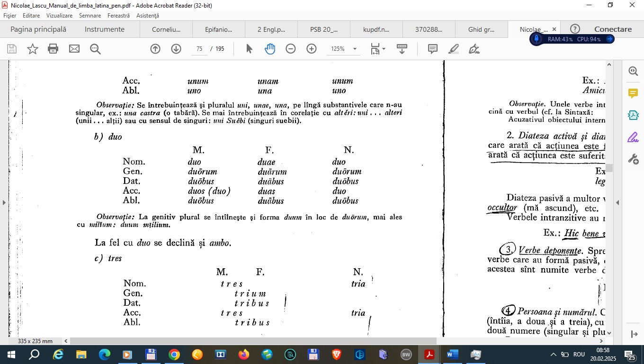The image size is (644, 364).
Task: Open the Add comment tool
Action: pyautogui.click(x=432, y=49)
